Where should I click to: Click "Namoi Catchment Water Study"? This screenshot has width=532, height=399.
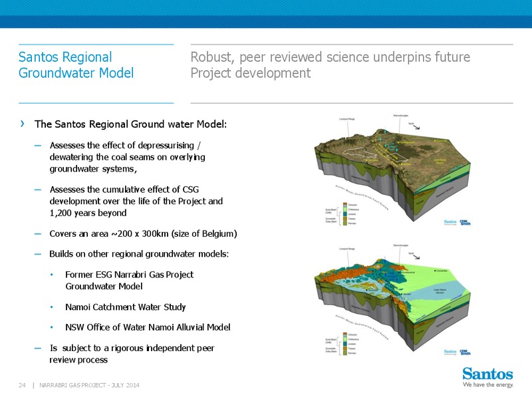(x=126, y=307)
